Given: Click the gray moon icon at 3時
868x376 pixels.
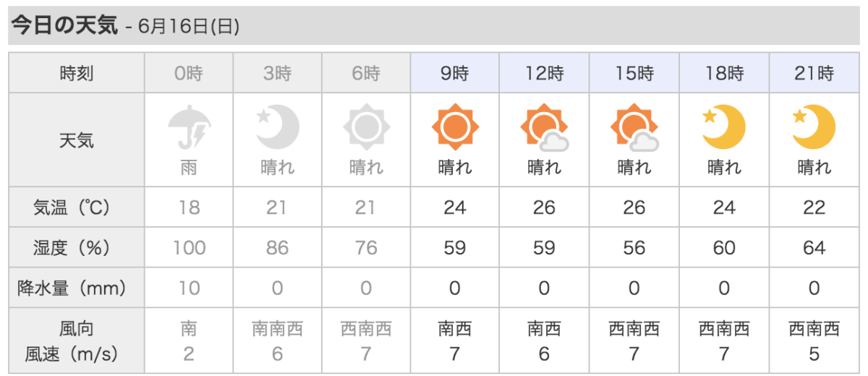Looking at the screenshot, I should pyautogui.click(x=277, y=127).
